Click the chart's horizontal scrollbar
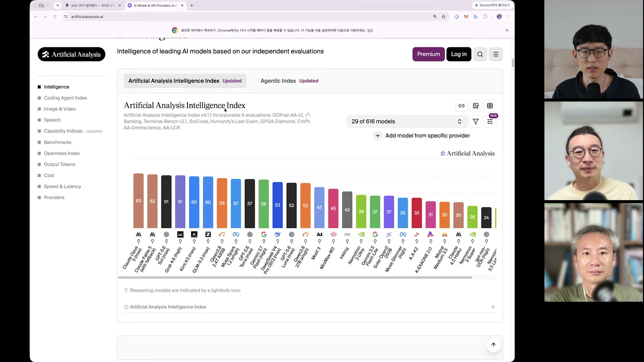 point(295,278)
